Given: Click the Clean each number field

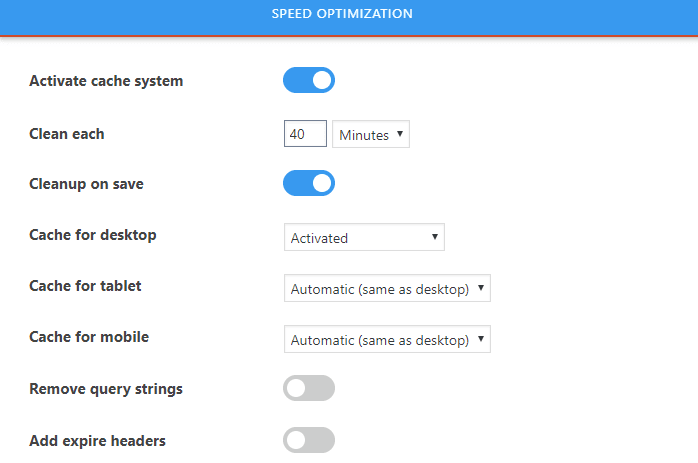Looking at the screenshot, I should pos(305,134).
